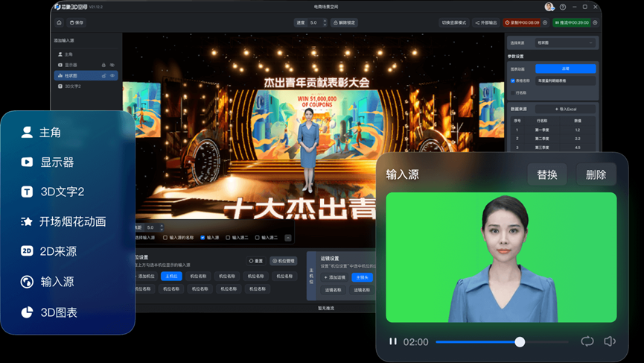The width and height of the screenshot is (644, 363).
Task: Open the user avatar in title bar
Action: click(549, 7)
